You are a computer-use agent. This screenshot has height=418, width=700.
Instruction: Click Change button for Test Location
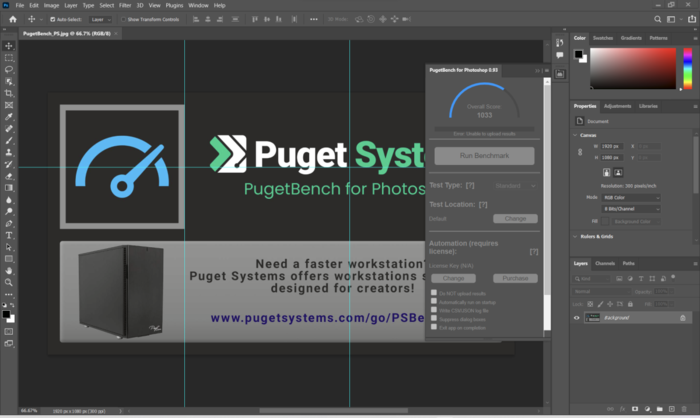[515, 219]
